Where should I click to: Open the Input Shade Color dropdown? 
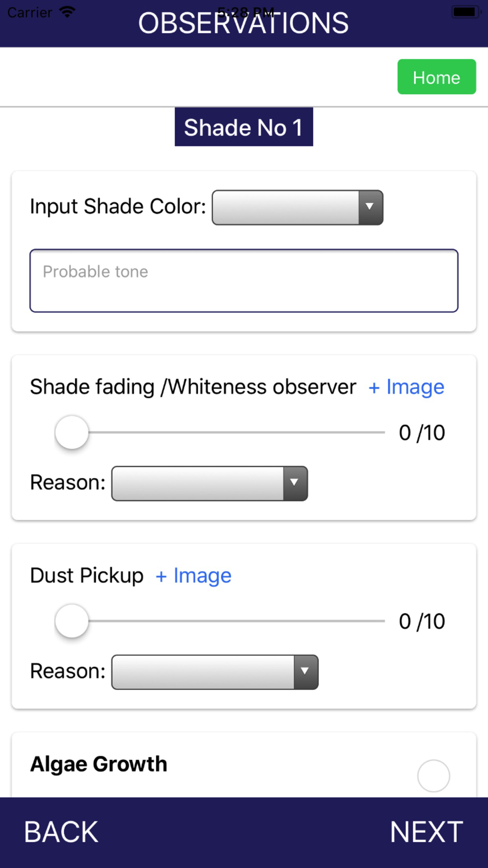286,207
